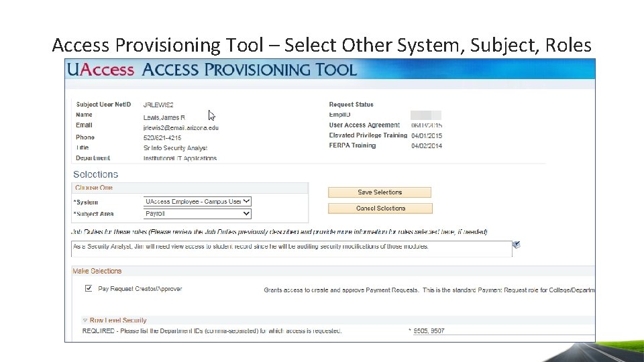The width and height of the screenshot is (644, 362).
Task: Click Pay Request Creator/Approver role description text
Action: 429,290
